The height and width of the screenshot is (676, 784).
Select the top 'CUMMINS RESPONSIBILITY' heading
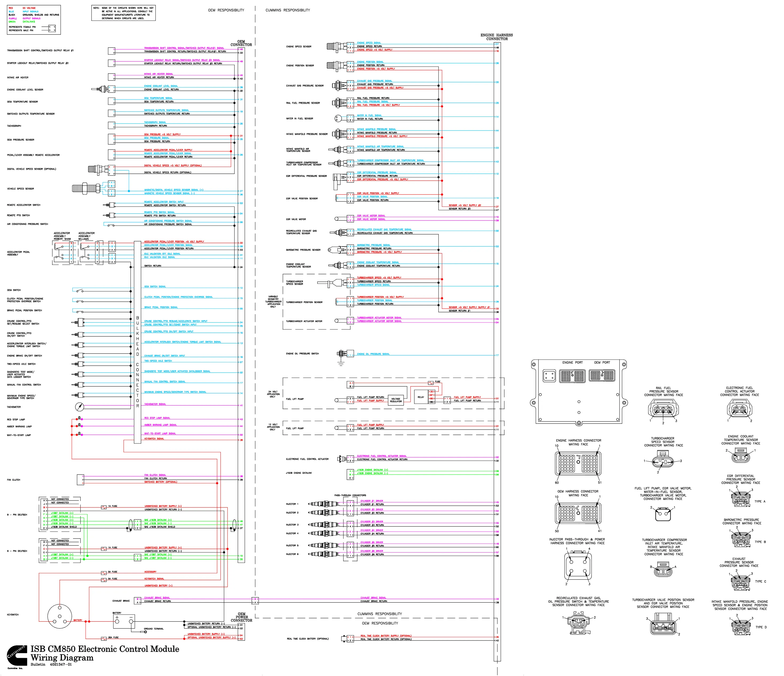point(287,10)
